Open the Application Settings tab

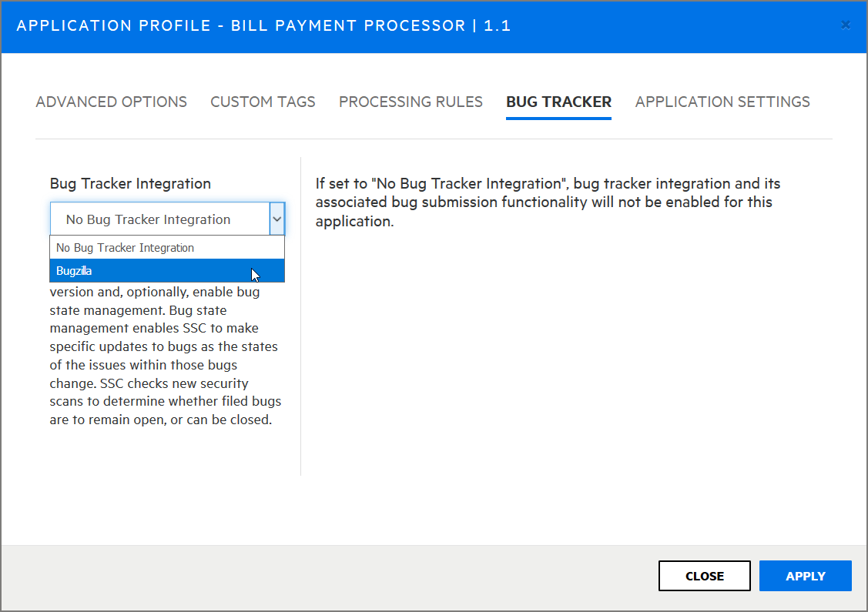tap(722, 102)
